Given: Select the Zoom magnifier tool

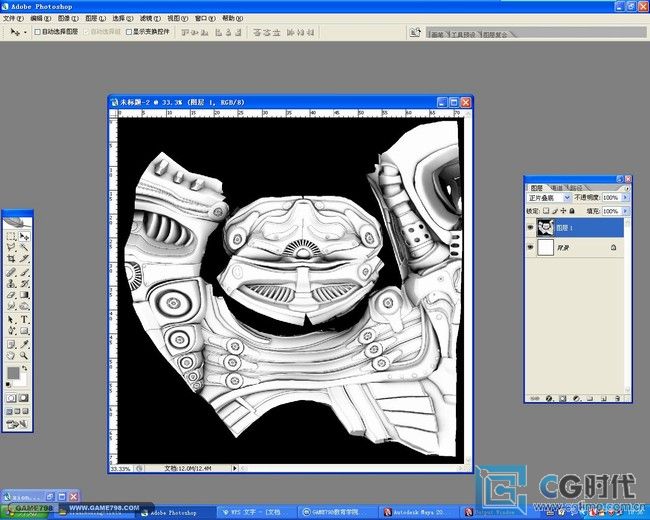Looking at the screenshot, I should pyautogui.click(x=24, y=355).
